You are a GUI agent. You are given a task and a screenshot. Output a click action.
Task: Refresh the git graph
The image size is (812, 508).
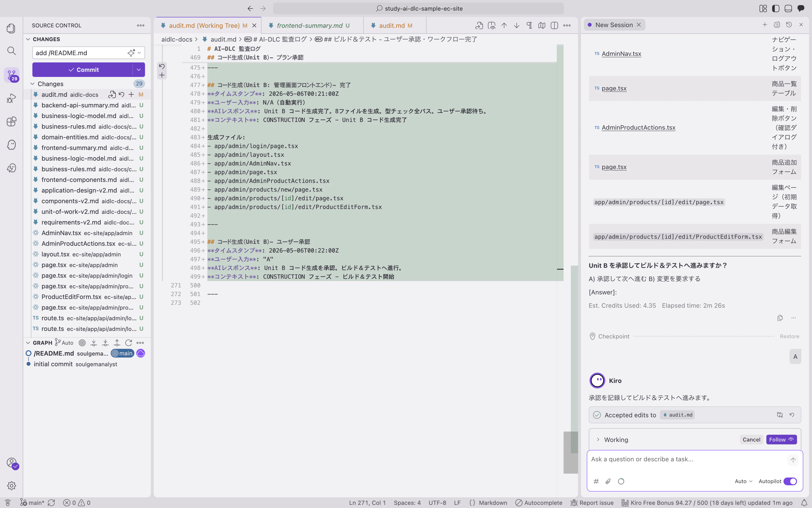point(129,343)
